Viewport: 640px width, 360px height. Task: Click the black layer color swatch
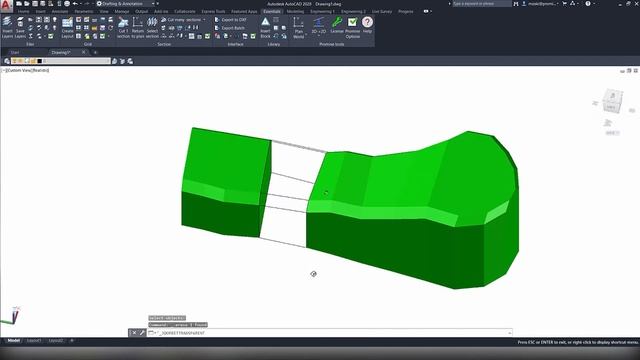point(40,61)
